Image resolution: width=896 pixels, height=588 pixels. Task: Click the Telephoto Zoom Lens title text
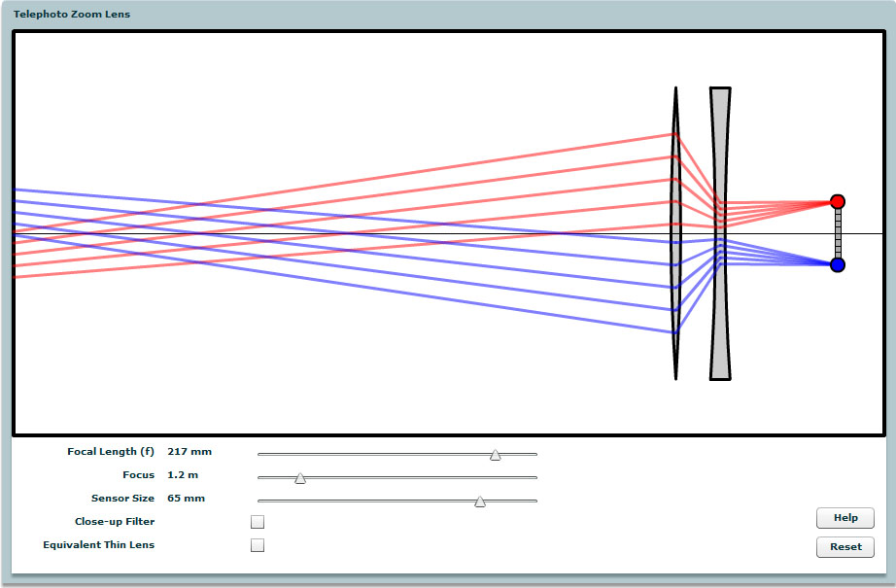[72, 15]
